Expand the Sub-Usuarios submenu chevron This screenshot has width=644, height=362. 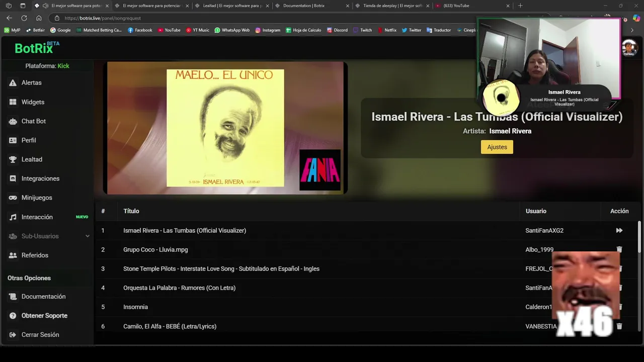(87, 236)
